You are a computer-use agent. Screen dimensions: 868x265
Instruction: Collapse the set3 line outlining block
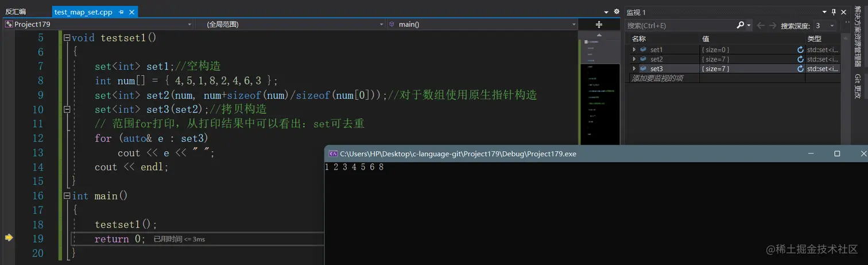(x=67, y=109)
